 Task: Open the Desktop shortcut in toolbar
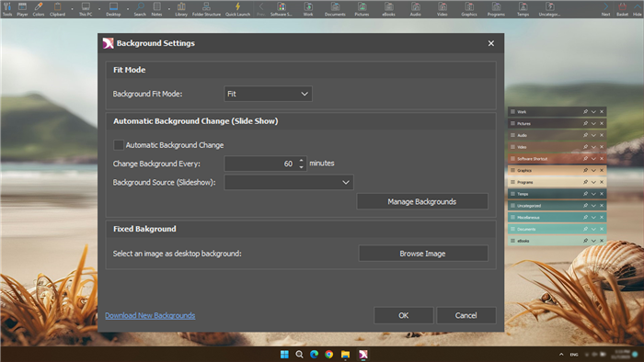113,9
